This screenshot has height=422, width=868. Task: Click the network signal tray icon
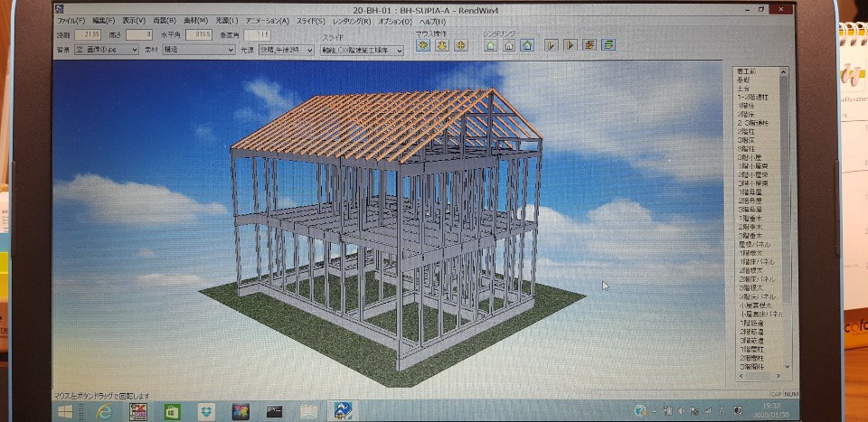click(706, 411)
